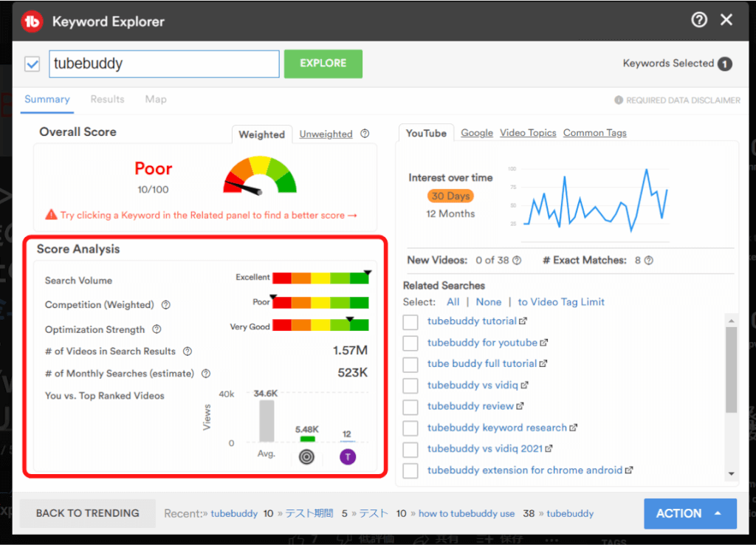This screenshot has height=545, width=756.
Task: Switch to the Common Tags tab
Action: coord(595,133)
